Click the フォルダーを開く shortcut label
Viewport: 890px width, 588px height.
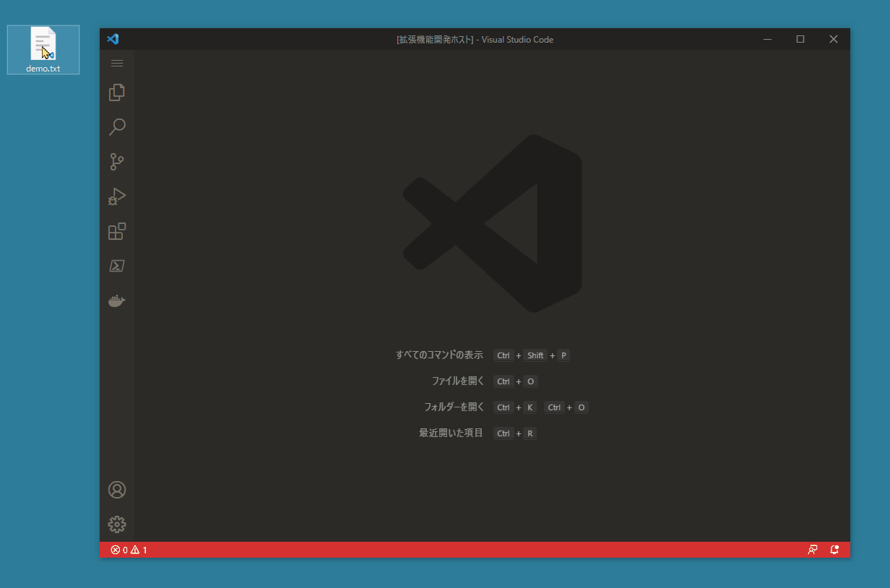pyautogui.click(x=454, y=407)
